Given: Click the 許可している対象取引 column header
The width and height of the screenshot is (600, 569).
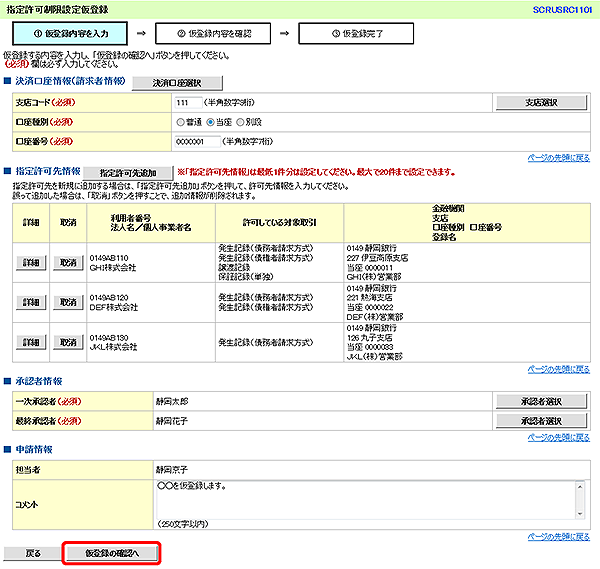Looking at the screenshot, I should pyautogui.click(x=279, y=223).
